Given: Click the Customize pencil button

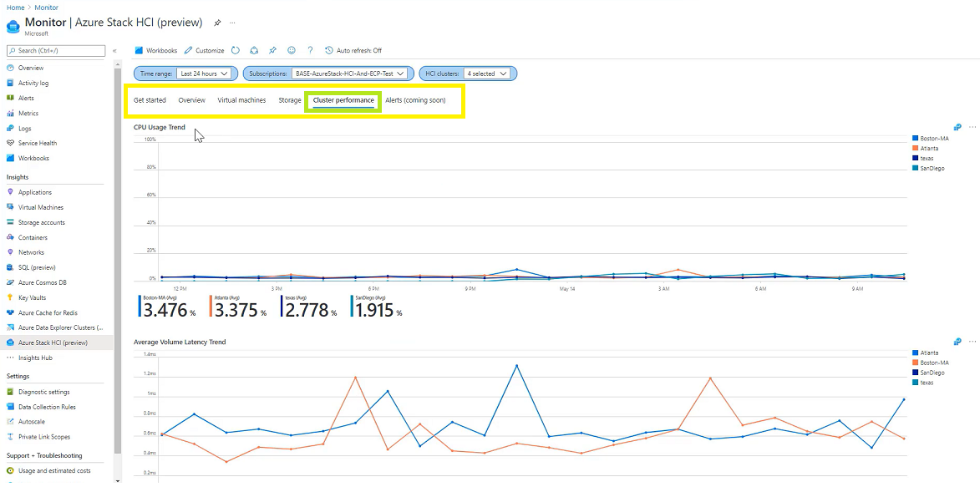Looking at the screenshot, I should pyautogui.click(x=204, y=51).
